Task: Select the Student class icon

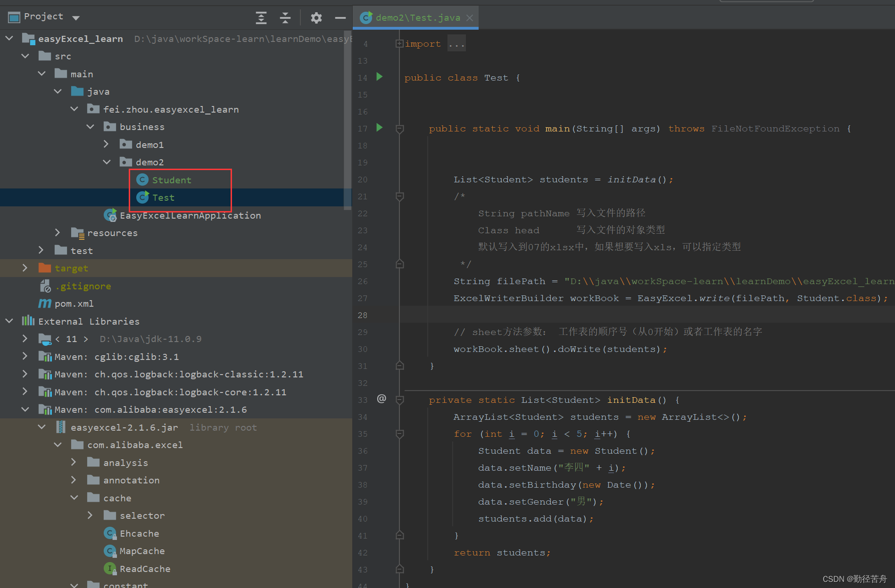Action: pos(142,180)
